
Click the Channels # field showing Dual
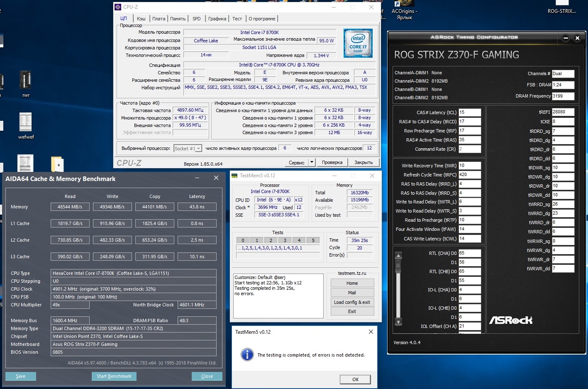(563, 73)
